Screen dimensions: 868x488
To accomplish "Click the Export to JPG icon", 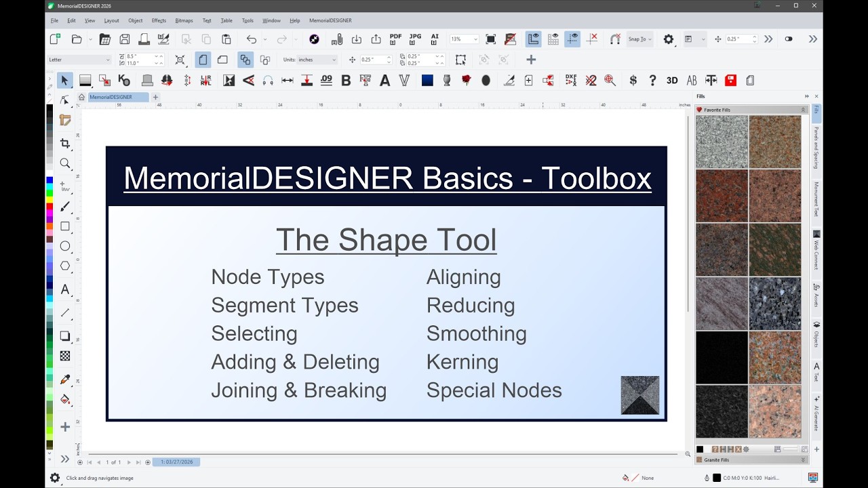I will [x=415, y=39].
